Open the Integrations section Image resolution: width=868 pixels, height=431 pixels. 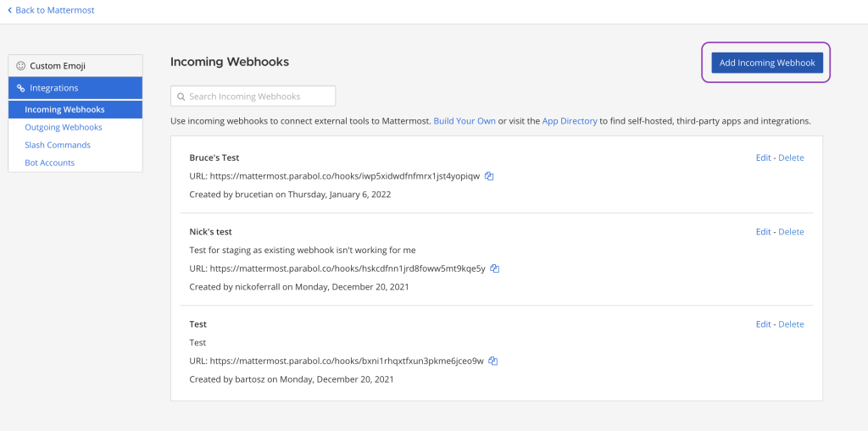pos(75,88)
